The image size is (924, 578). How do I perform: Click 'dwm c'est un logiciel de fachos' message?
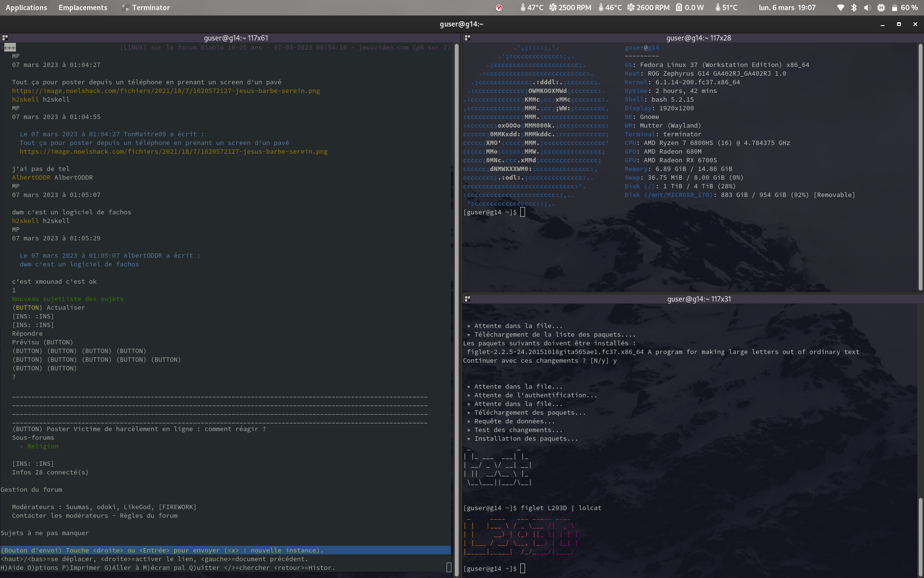[x=72, y=212]
